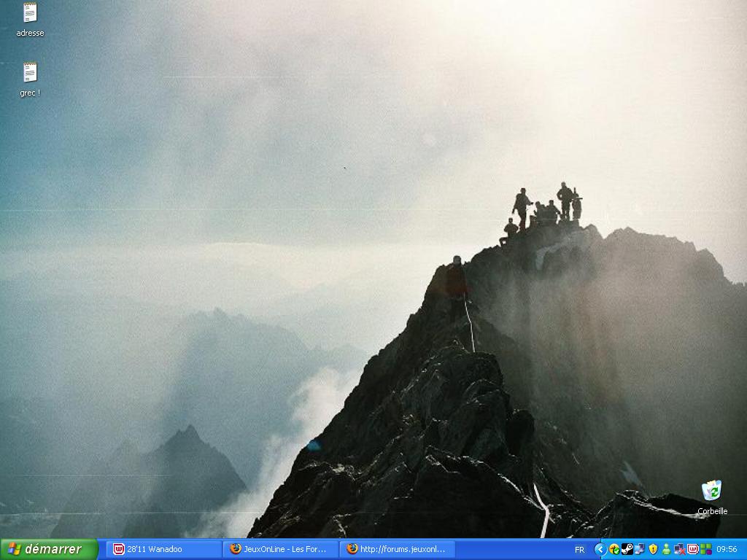Switch to the 'JeuxOnLine - Les For...' Firefox window
Viewport: 747px width, 560px height.
[280, 549]
